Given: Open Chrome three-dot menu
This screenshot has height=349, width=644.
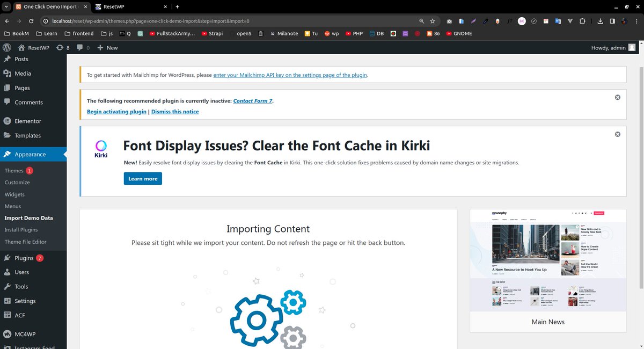Looking at the screenshot, I should click(636, 21).
